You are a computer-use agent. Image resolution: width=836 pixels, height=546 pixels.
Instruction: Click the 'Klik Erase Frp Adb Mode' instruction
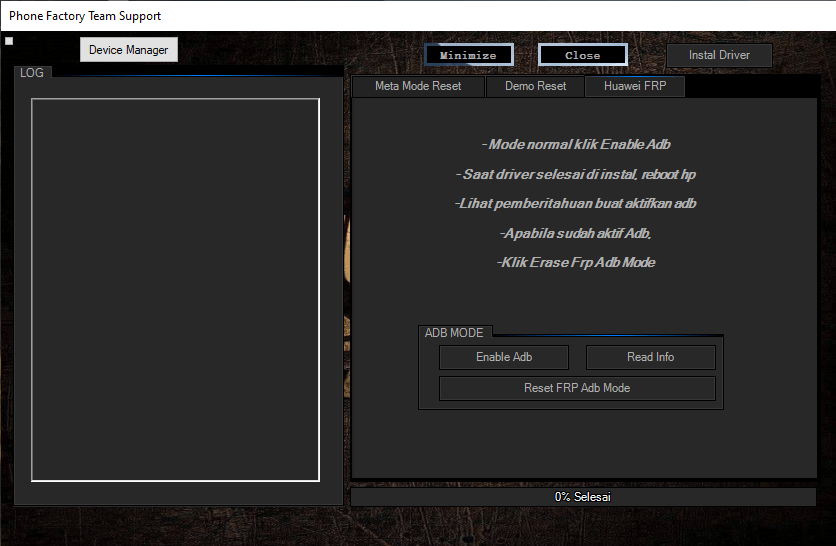tap(576, 262)
